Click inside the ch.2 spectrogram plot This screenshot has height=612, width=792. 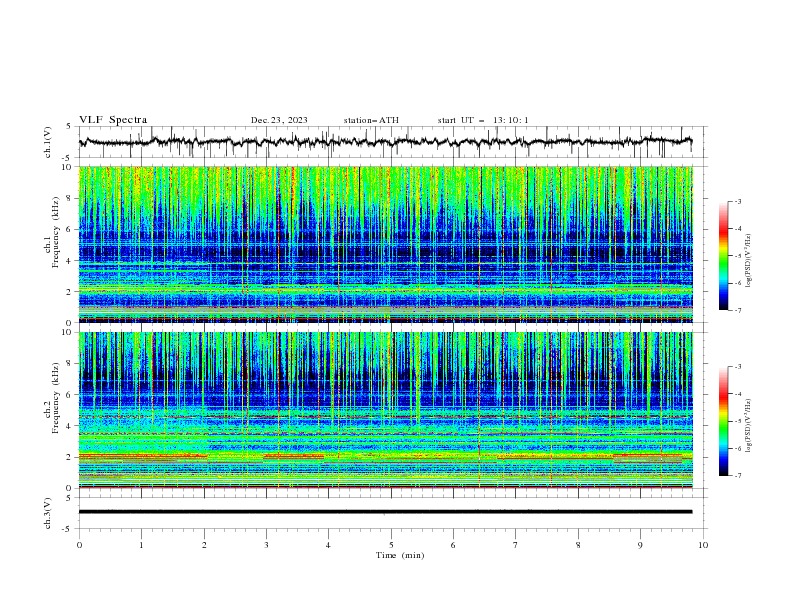(386, 410)
